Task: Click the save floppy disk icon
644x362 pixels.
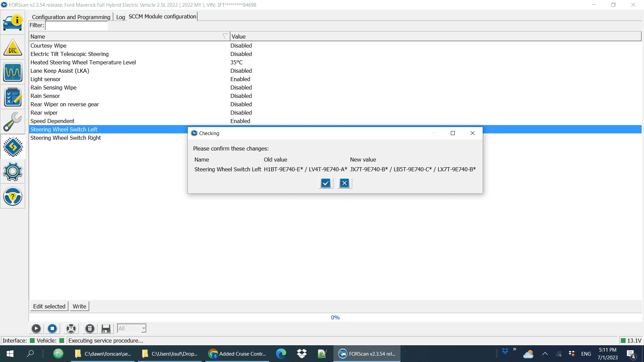Action: point(106,328)
